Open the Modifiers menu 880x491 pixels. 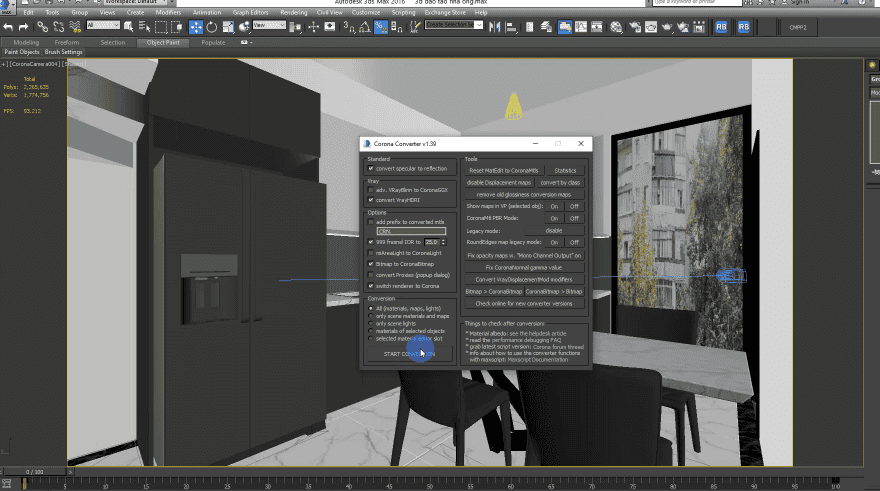168,12
